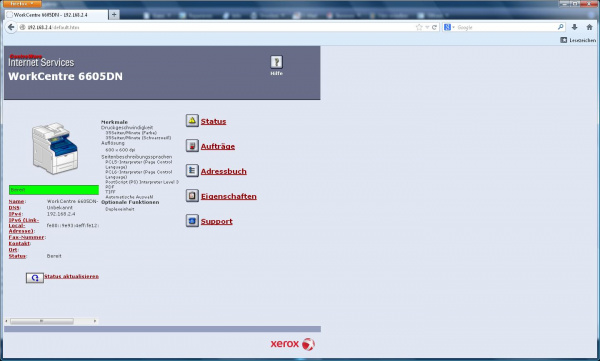Click the Fax-Nummer link

tap(26, 237)
